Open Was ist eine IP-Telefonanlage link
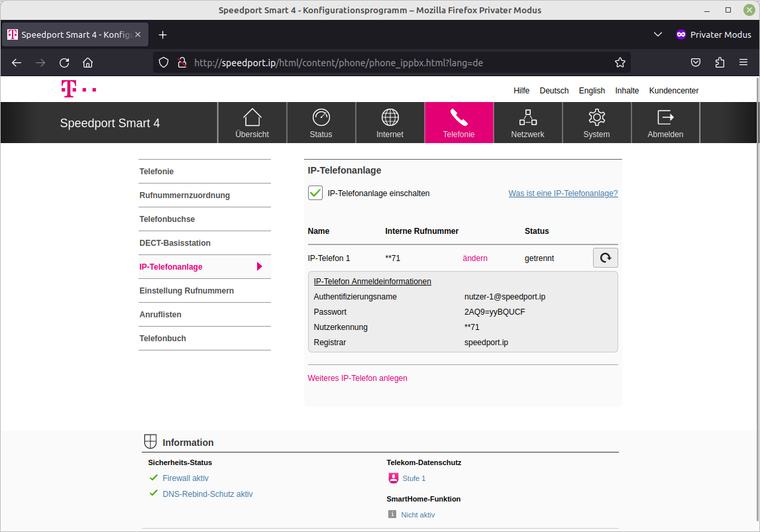Image resolution: width=760 pixels, height=532 pixels. [x=563, y=193]
